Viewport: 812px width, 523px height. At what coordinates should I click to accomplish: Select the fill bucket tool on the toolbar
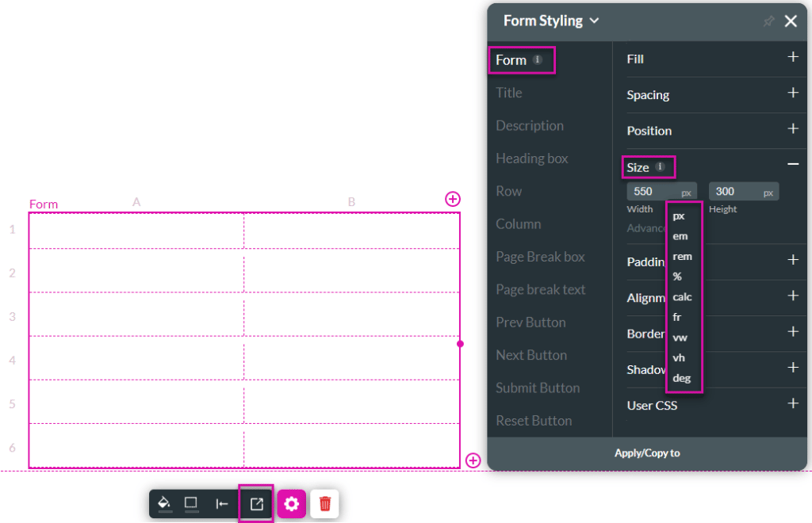point(165,504)
